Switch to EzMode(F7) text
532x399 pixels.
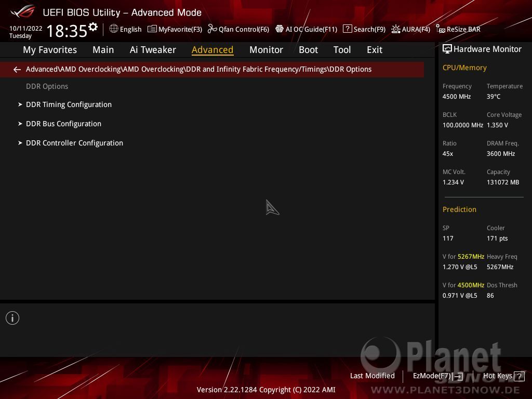[x=432, y=376]
